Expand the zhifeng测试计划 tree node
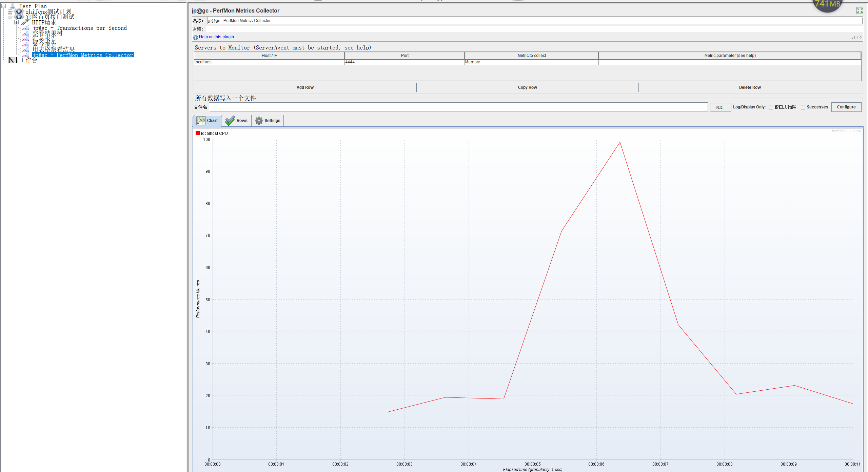Image resolution: width=868 pixels, height=472 pixels. click(10, 12)
